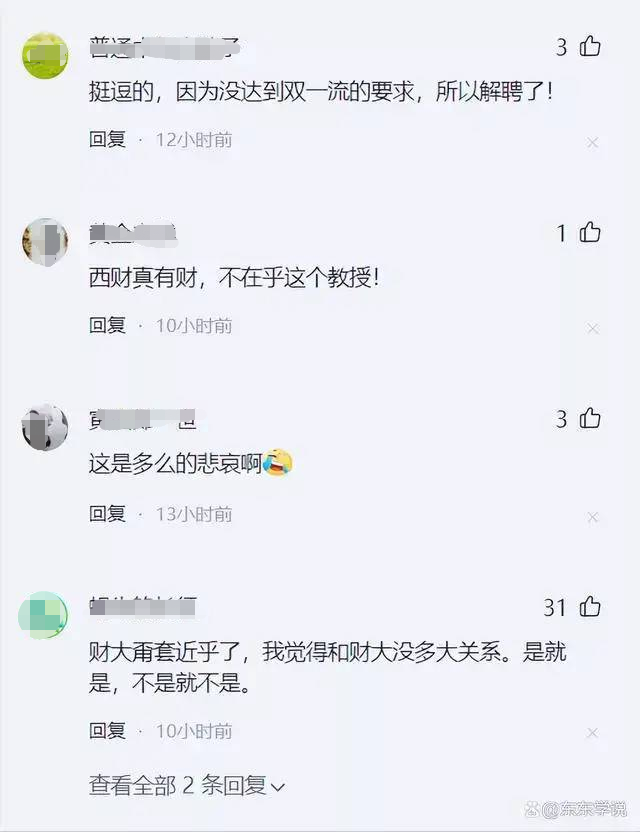Like the 这是多么的悲哀啊 comment

[x=590, y=419]
